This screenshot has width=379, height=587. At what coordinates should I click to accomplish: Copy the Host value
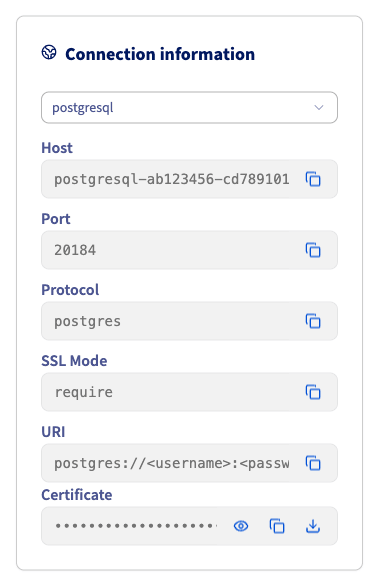[313, 179]
